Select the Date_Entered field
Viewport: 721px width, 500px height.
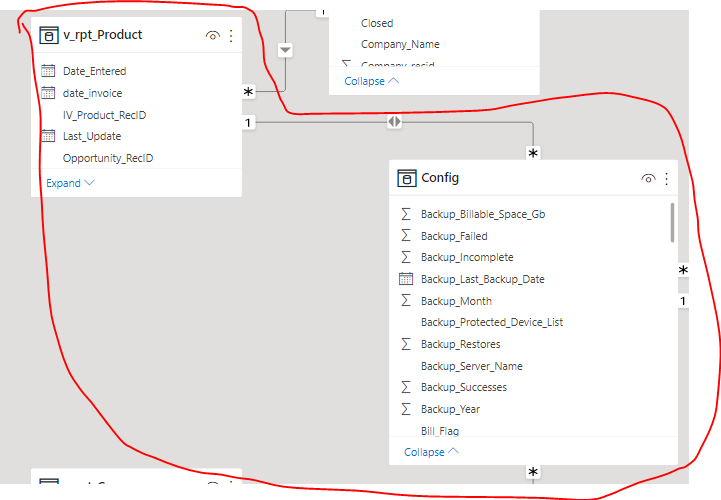pos(95,71)
